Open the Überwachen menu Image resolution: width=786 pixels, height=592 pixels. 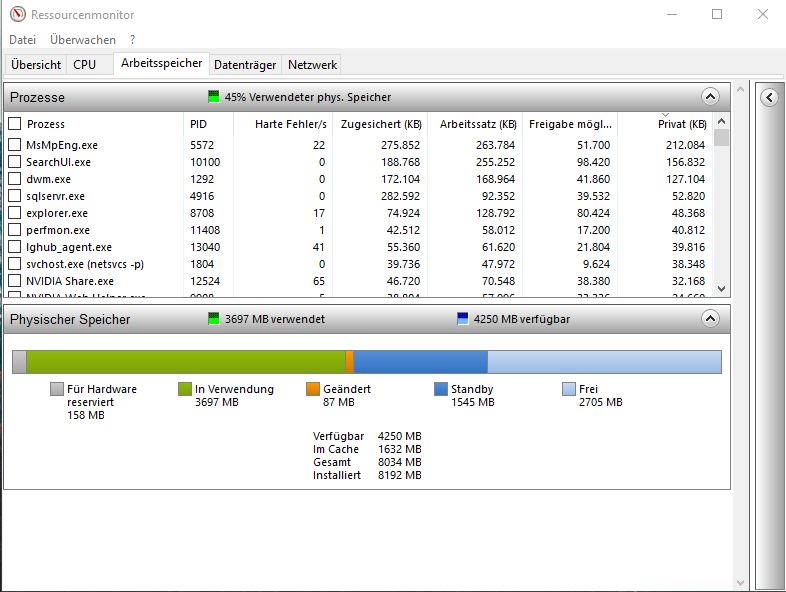point(83,40)
